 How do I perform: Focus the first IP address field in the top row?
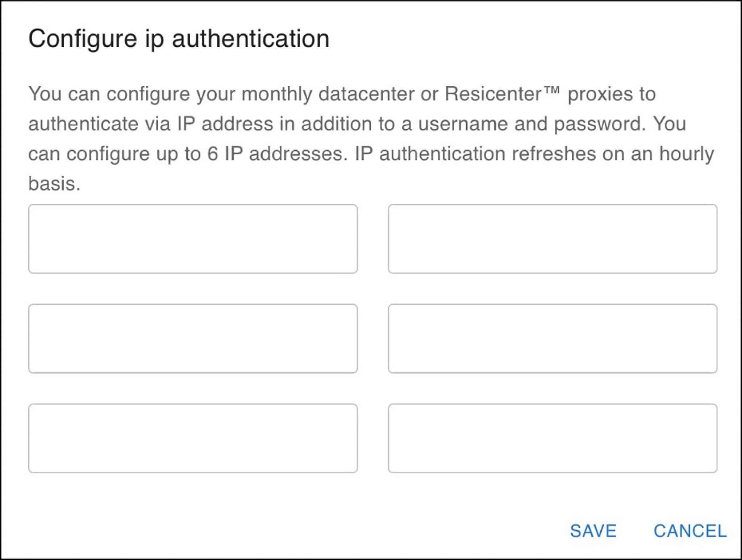click(x=193, y=239)
